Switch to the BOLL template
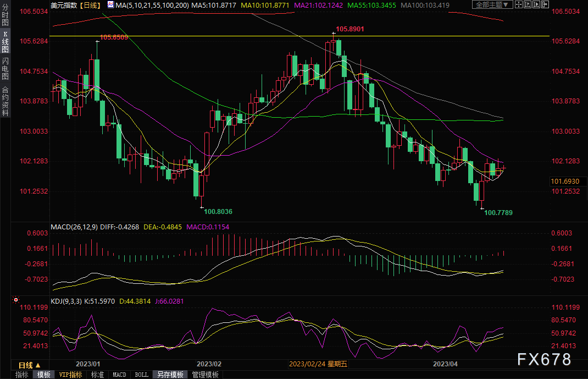Screen dimensions: 588x379 point(141,375)
